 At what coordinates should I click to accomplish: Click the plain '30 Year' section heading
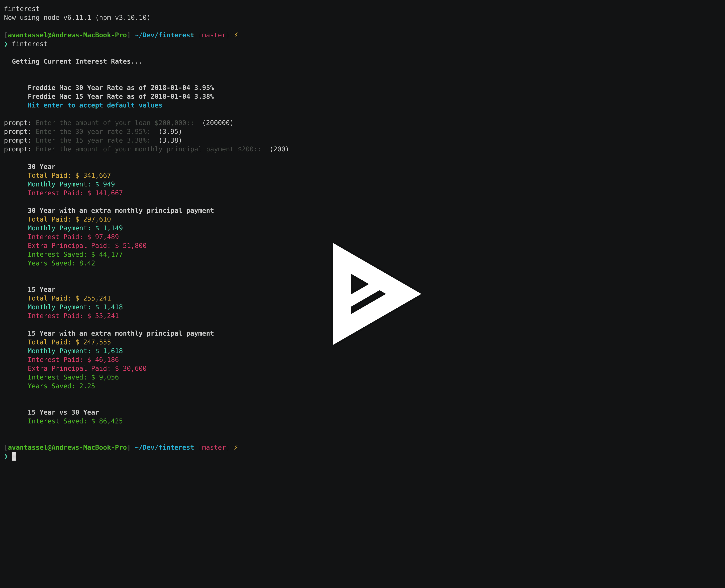coord(41,167)
